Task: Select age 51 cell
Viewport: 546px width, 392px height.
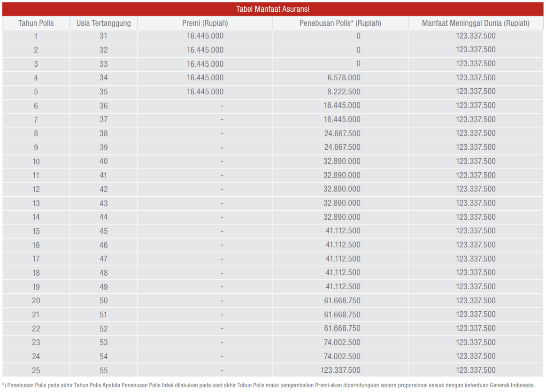Action: (103, 315)
